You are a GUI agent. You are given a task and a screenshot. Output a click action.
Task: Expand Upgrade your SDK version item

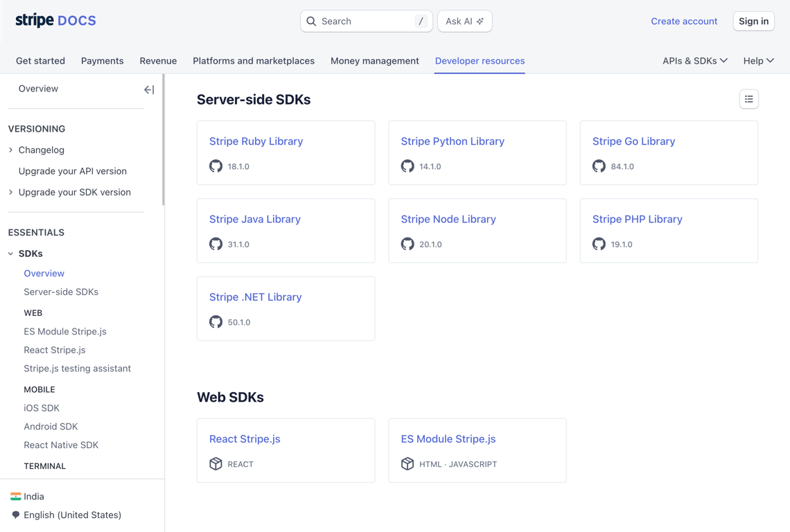(11, 193)
